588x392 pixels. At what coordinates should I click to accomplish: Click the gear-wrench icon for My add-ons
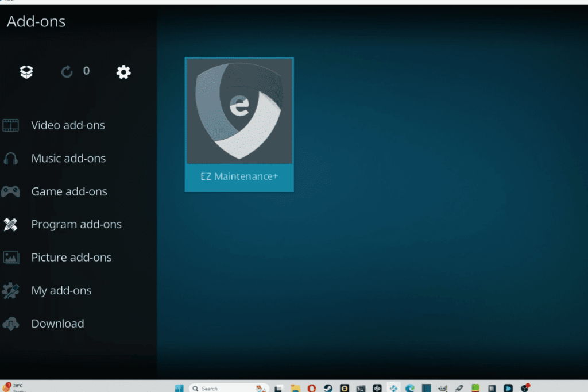coord(10,291)
